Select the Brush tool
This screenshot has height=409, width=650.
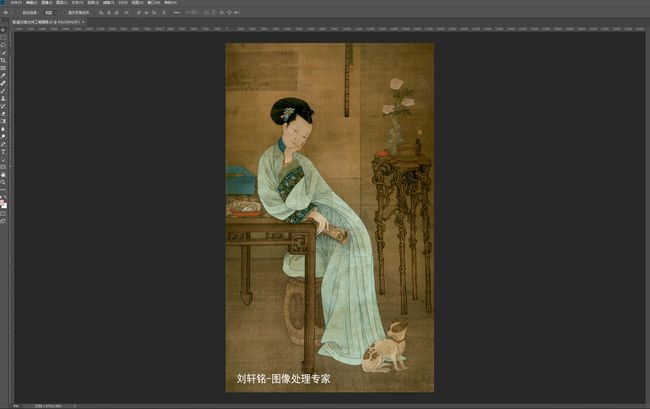point(3,91)
